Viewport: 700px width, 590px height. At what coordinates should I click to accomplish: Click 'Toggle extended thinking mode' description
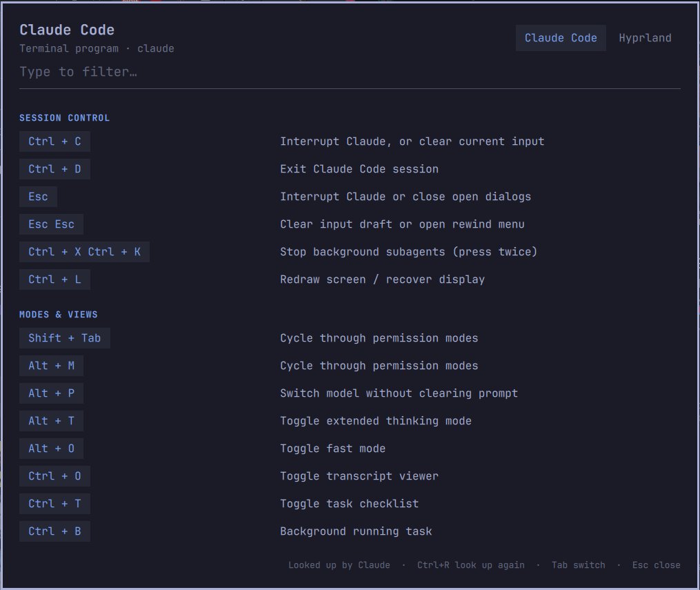[375, 421]
